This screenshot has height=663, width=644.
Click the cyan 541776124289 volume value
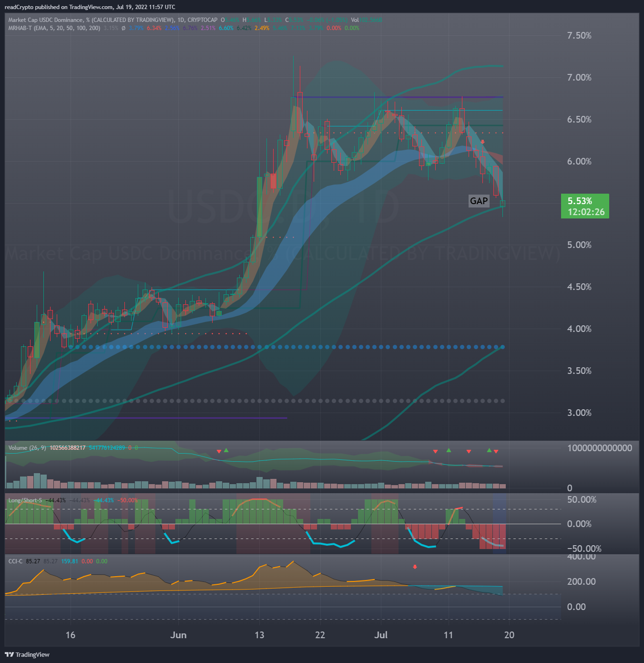pos(107,448)
